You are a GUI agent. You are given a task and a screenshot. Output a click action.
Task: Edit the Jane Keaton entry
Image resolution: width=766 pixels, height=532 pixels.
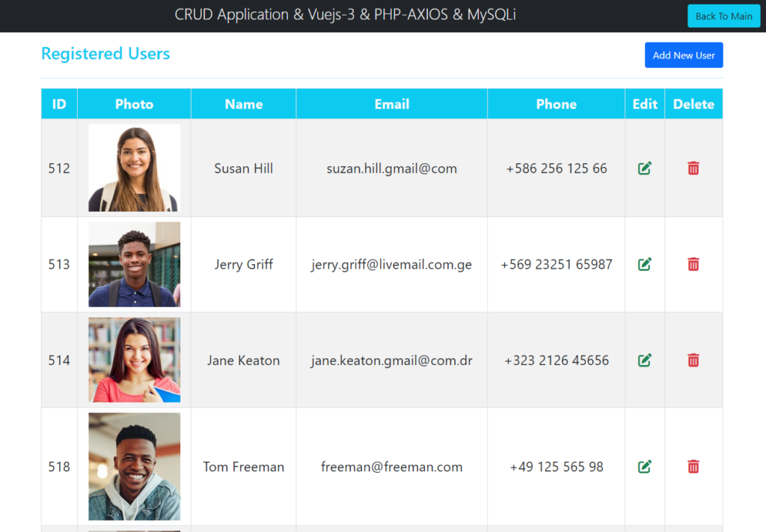click(644, 360)
